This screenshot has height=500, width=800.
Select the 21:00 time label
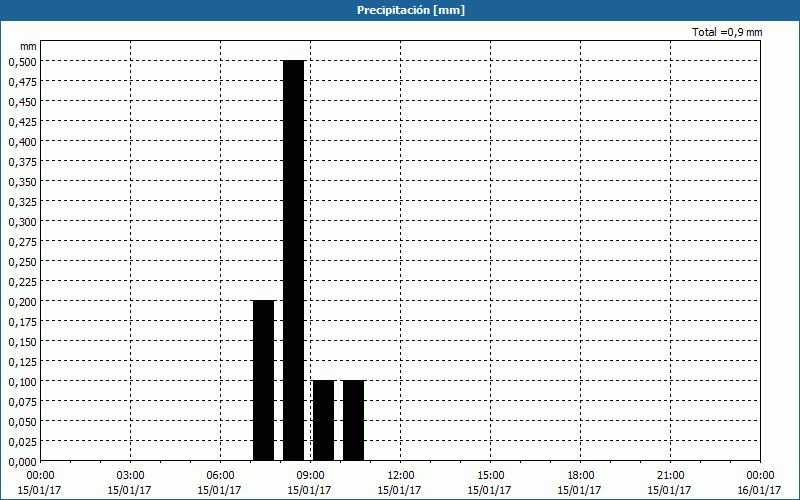click(x=670, y=476)
